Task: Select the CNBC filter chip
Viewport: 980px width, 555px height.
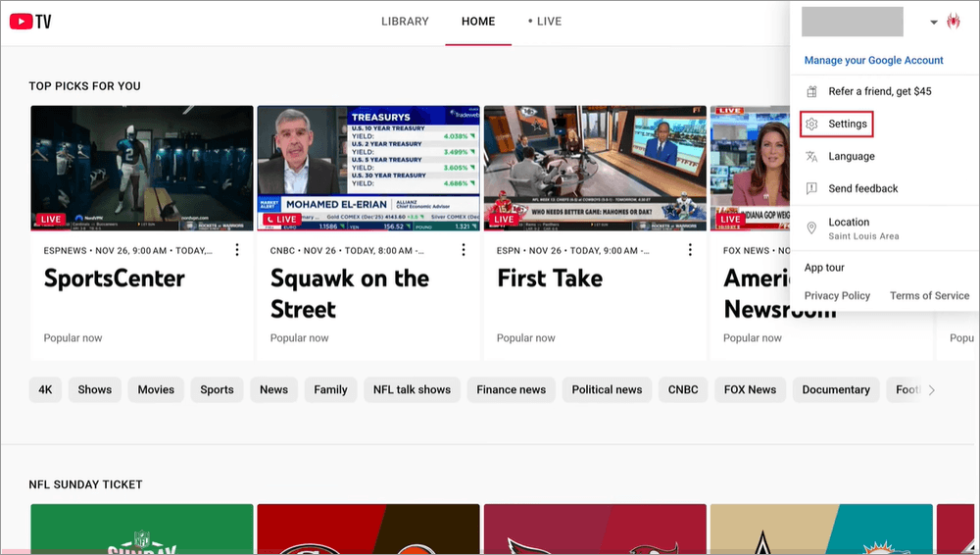Action: pyautogui.click(x=683, y=390)
